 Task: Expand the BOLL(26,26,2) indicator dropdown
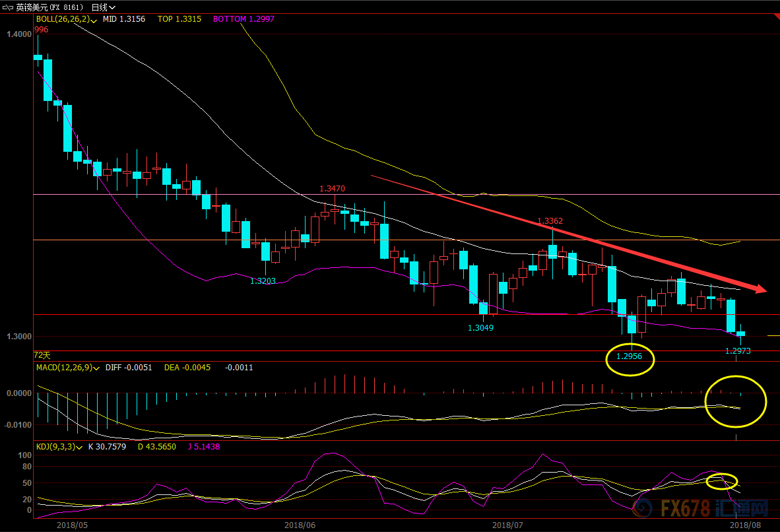click(95, 20)
